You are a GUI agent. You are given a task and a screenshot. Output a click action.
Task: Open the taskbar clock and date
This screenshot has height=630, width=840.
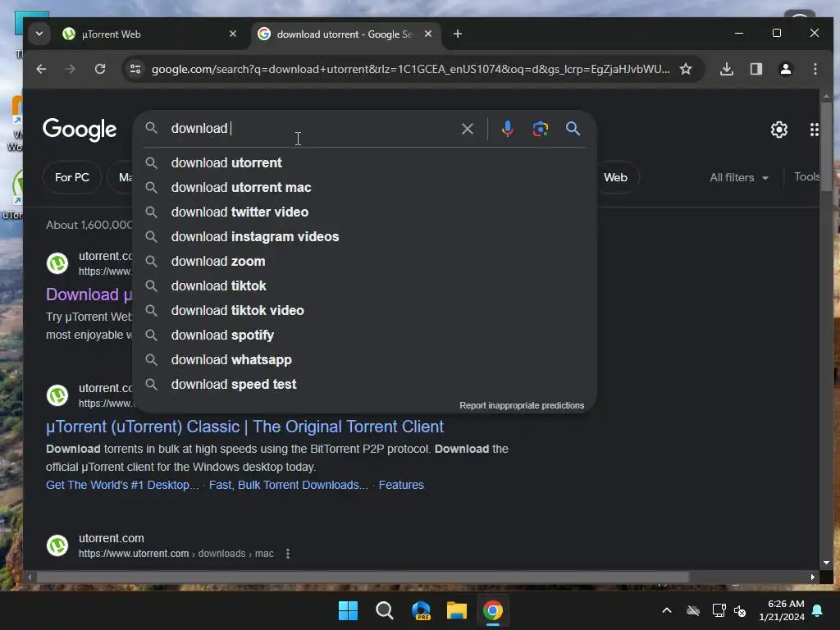782,610
